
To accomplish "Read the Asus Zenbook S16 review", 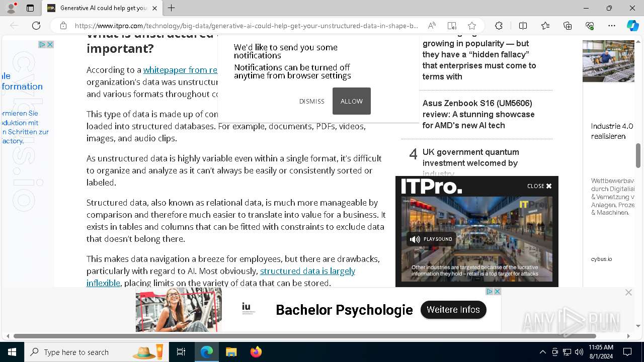I will point(478,114).
